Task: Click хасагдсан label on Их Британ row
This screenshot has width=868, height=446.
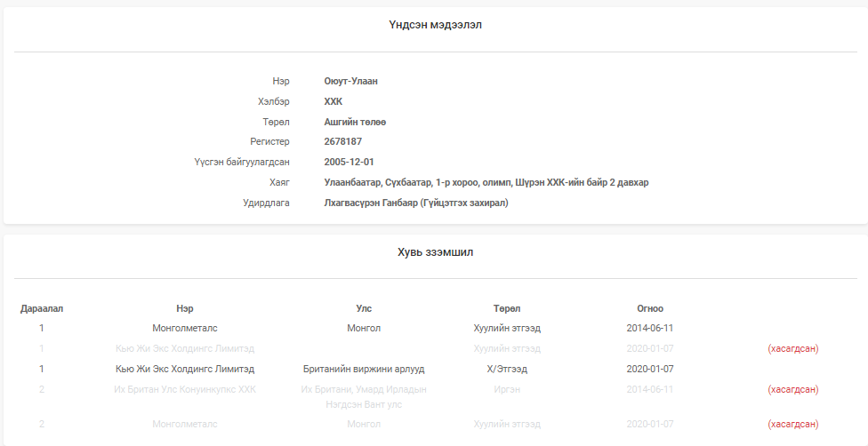Action: pos(792,389)
